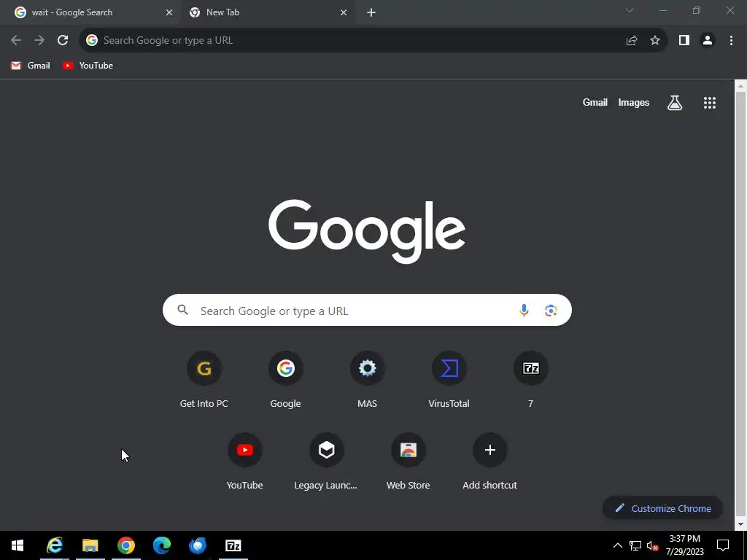Close the New Tab tab

344,13
